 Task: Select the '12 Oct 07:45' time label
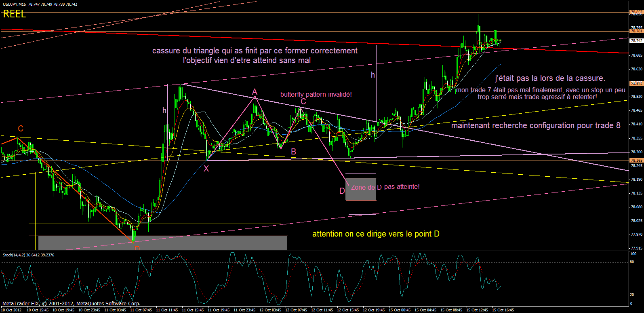click(296, 310)
